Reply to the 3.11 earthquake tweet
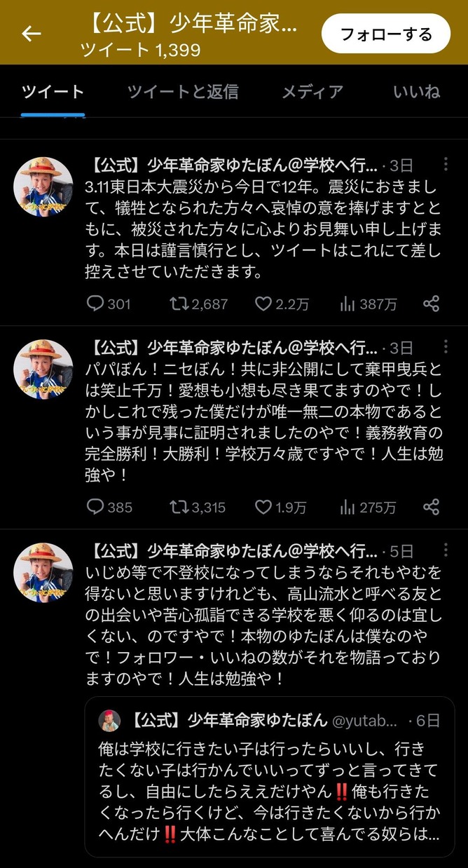Screen dimensions: 468x868 point(108,304)
